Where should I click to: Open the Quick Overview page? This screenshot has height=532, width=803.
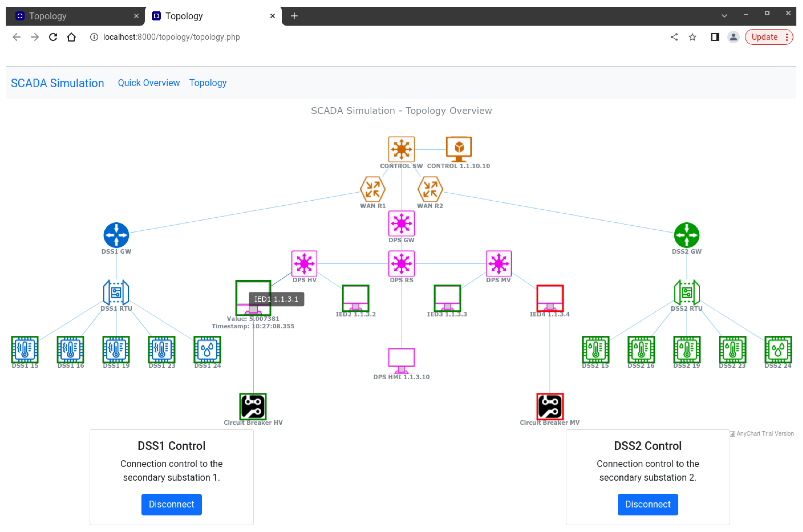click(x=149, y=83)
